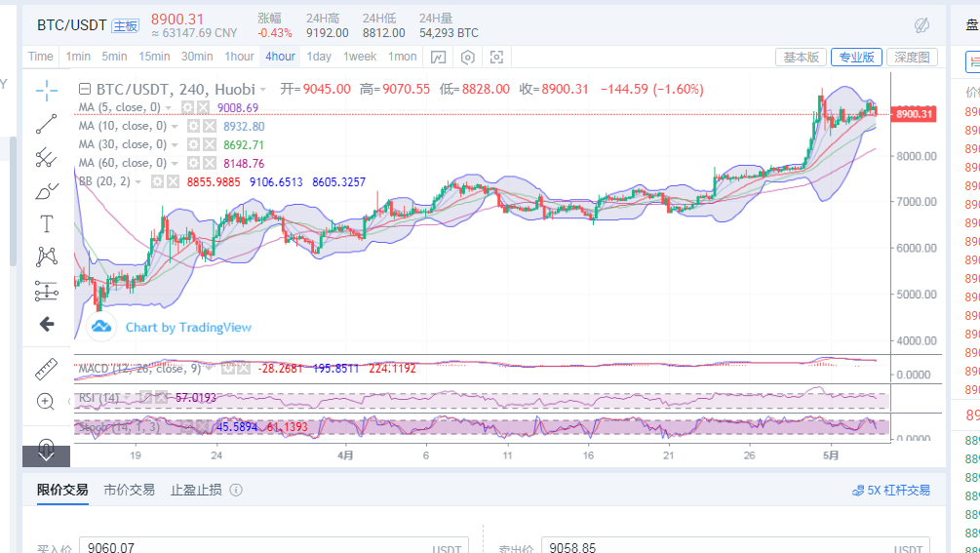Remove the MA 5 indicator
Screen dimensions: 980x553
pyautogui.click(x=203, y=107)
